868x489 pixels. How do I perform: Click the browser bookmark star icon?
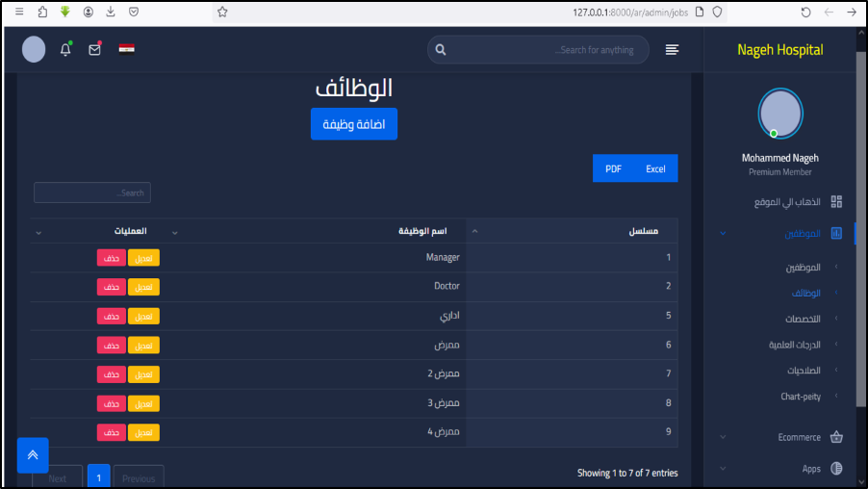[222, 12]
